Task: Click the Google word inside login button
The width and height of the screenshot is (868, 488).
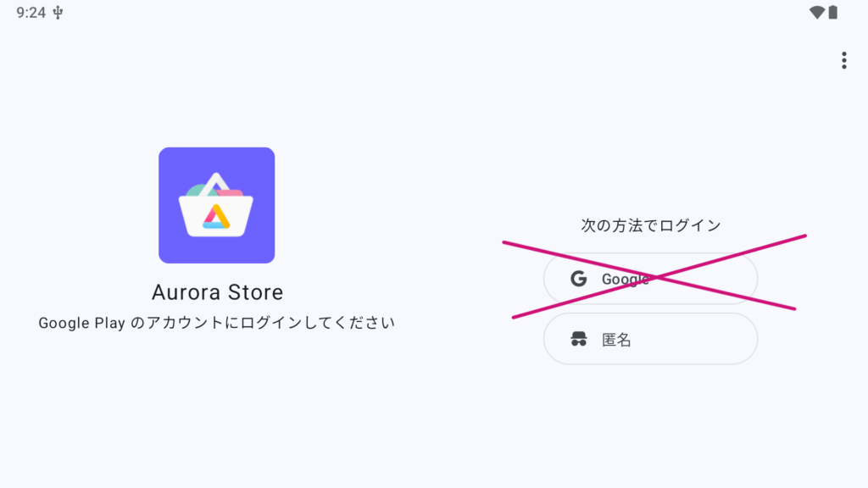Action: pos(626,280)
